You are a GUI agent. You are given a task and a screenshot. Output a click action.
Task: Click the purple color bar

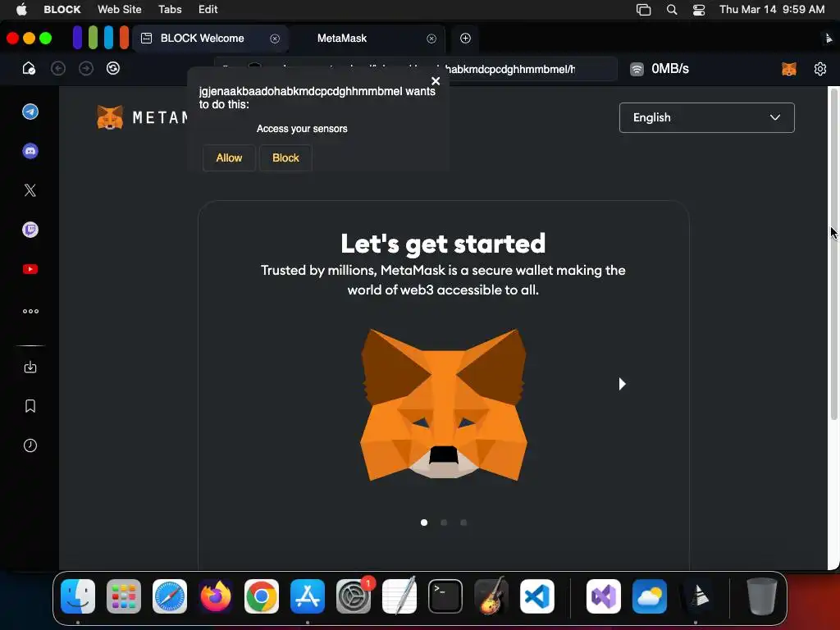pyautogui.click(x=78, y=38)
